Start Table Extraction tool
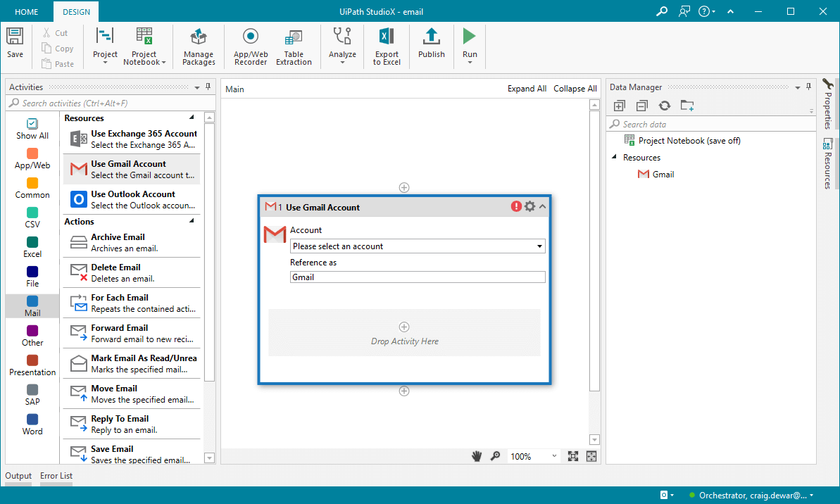The image size is (840, 504). click(294, 46)
